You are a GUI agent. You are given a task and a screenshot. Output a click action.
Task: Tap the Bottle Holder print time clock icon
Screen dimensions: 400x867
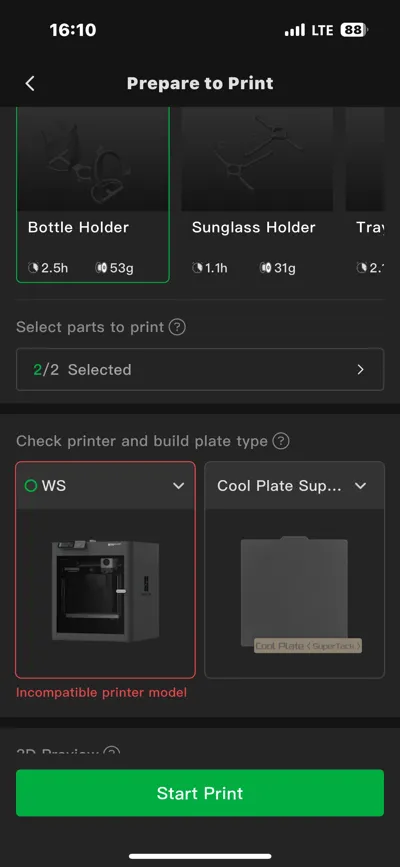click(34, 268)
